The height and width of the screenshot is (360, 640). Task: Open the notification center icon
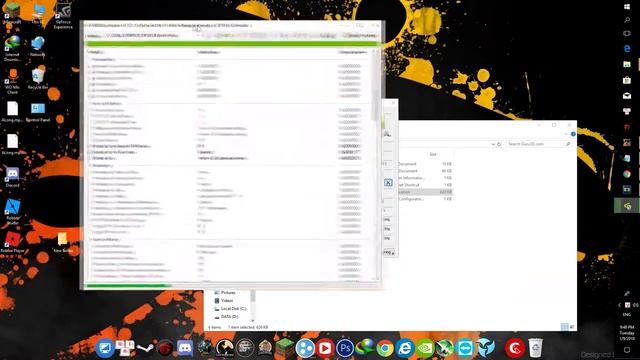[627, 350]
